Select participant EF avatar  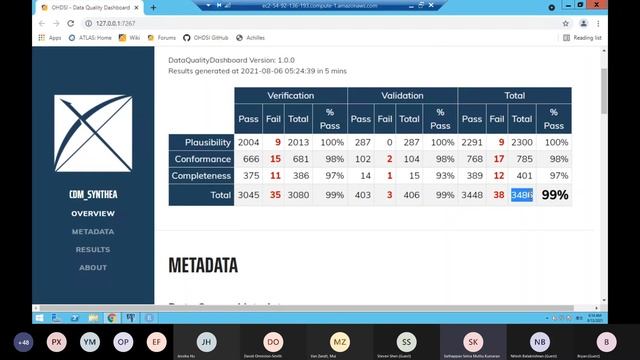156,342
